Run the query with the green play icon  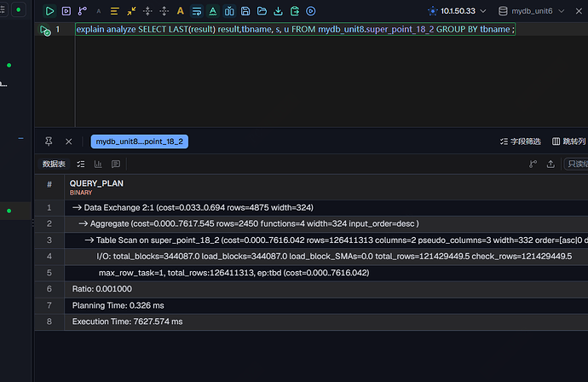point(49,11)
